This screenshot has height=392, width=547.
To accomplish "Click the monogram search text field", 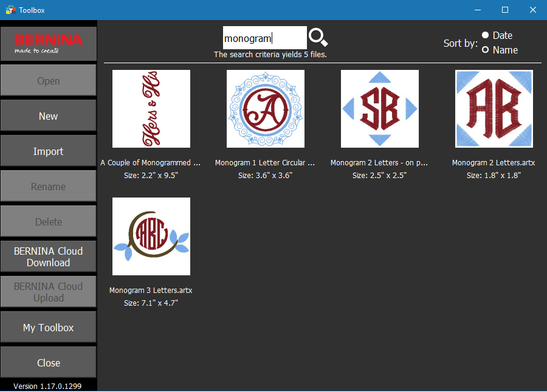I will coord(265,38).
